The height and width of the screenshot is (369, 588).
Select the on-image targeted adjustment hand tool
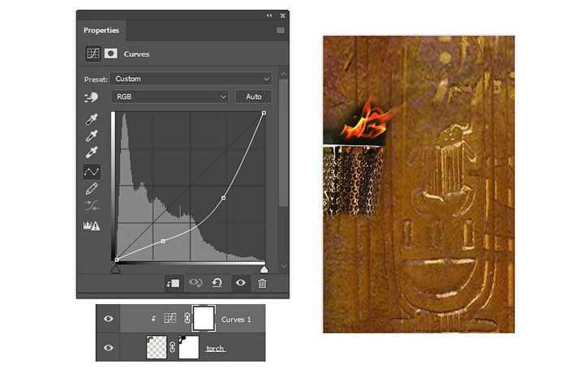(x=91, y=97)
